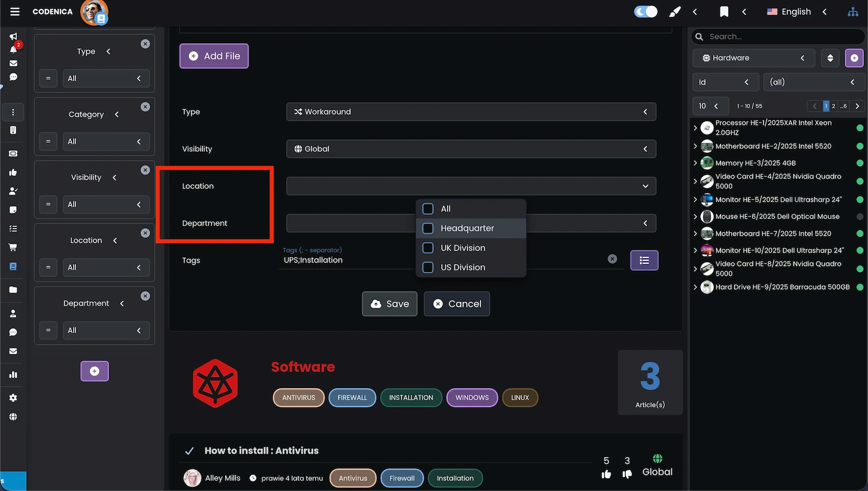Expand the Processor HE-1/2025XAR tree item
Screen dimensions: 868x491
(695, 128)
